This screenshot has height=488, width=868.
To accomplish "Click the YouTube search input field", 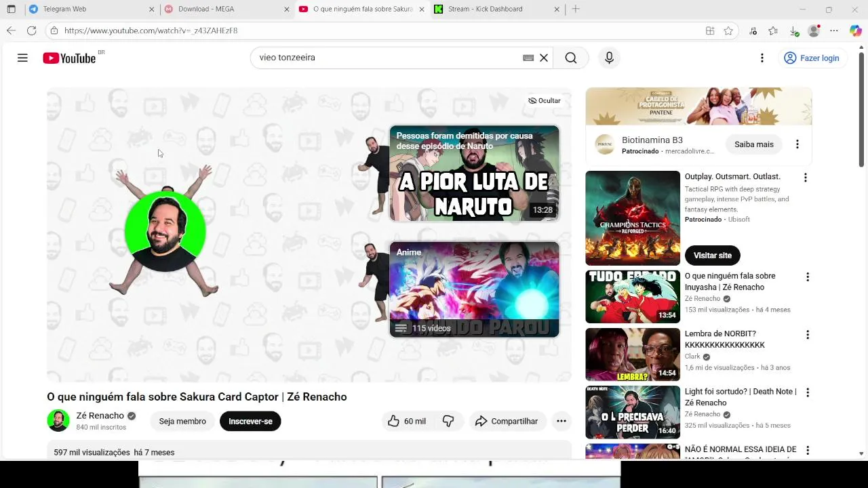I will click(387, 58).
